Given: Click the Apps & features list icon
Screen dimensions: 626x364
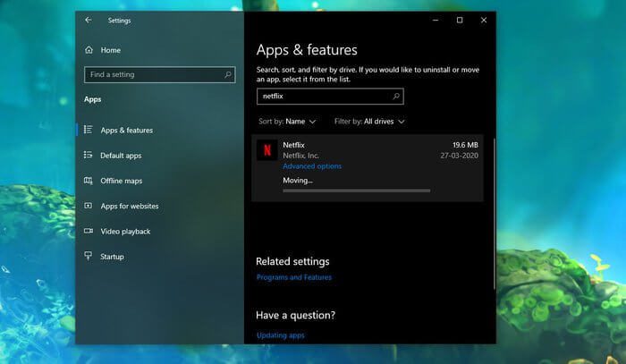Looking at the screenshot, I should tap(89, 130).
